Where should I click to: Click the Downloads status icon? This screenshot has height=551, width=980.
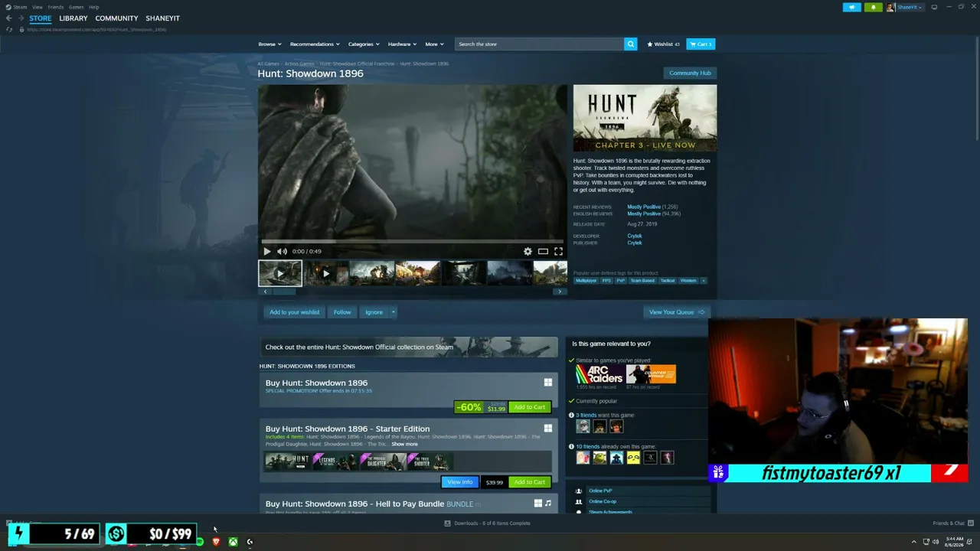point(448,523)
